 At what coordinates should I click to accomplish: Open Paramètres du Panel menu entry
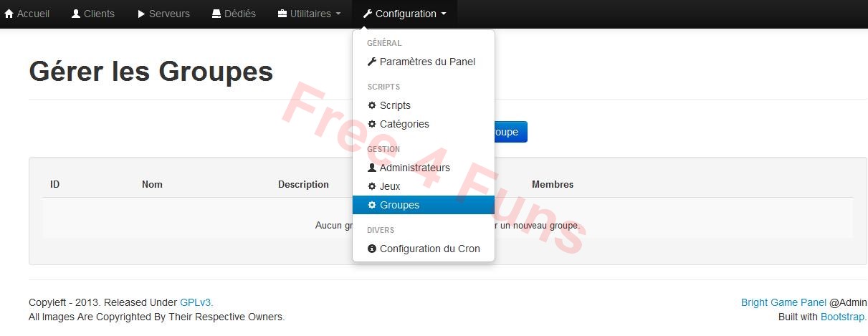click(x=427, y=62)
